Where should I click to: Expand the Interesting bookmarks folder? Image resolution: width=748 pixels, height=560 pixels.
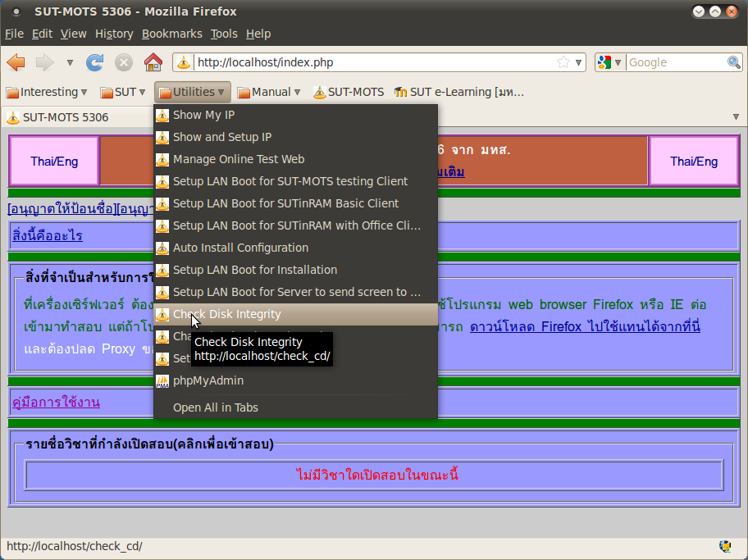(46, 92)
